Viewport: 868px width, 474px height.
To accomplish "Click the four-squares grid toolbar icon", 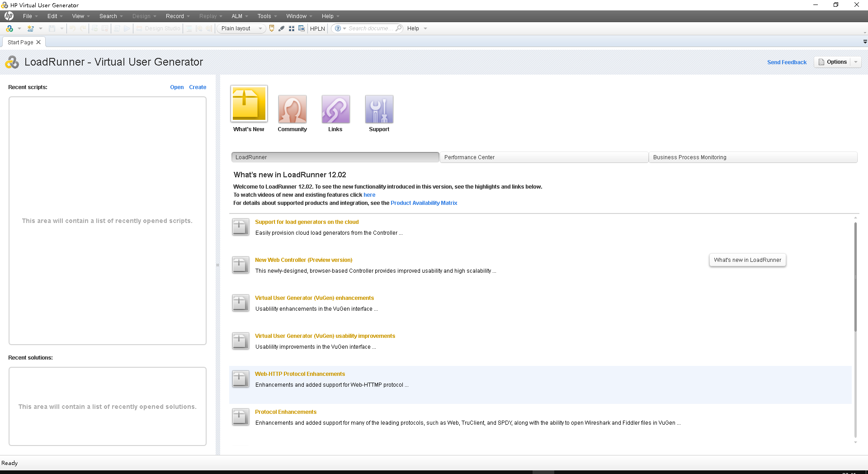I will coord(292,28).
